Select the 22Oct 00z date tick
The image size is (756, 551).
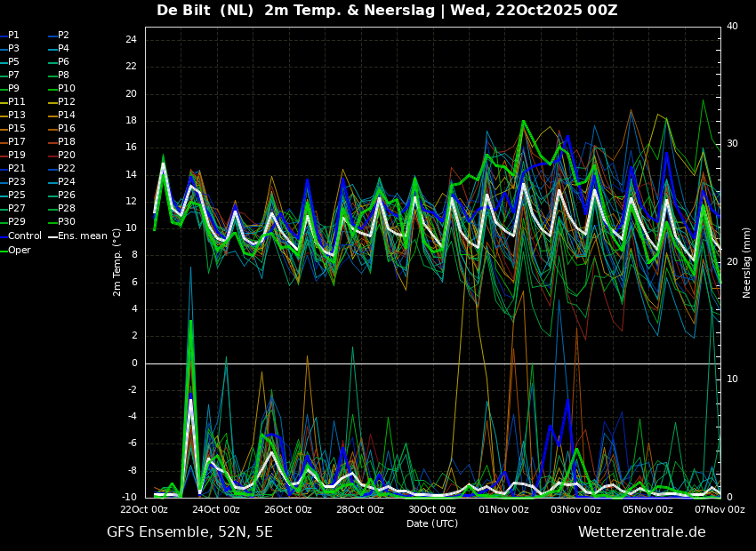pyautogui.click(x=144, y=510)
